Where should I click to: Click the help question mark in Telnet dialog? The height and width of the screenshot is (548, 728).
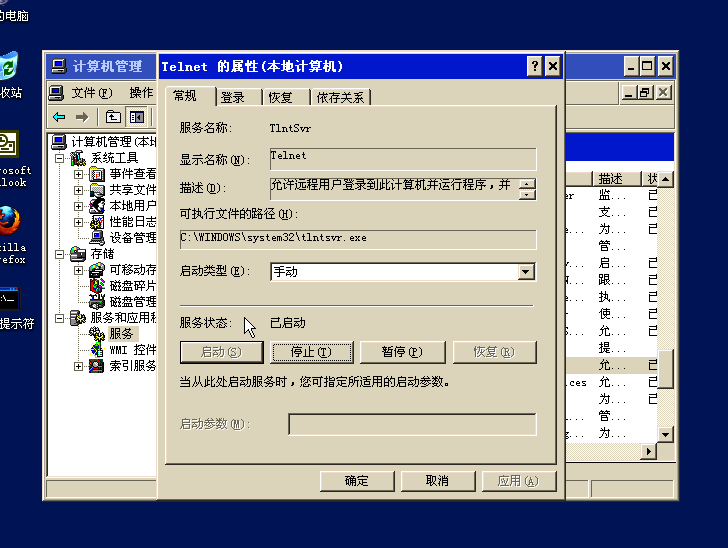click(x=534, y=66)
